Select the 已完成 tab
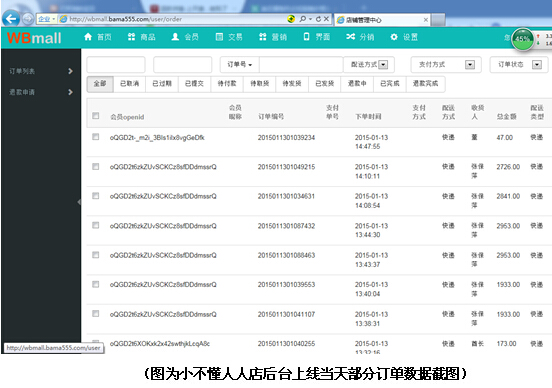Viewport: 552px width, 388px height. pyautogui.click(x=390, y=84)
